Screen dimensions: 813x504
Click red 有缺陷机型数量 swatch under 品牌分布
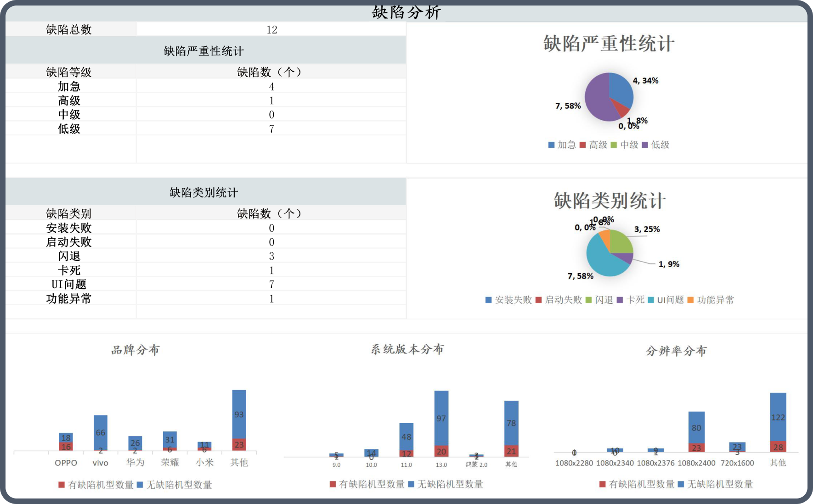click(x=62, y=485)
